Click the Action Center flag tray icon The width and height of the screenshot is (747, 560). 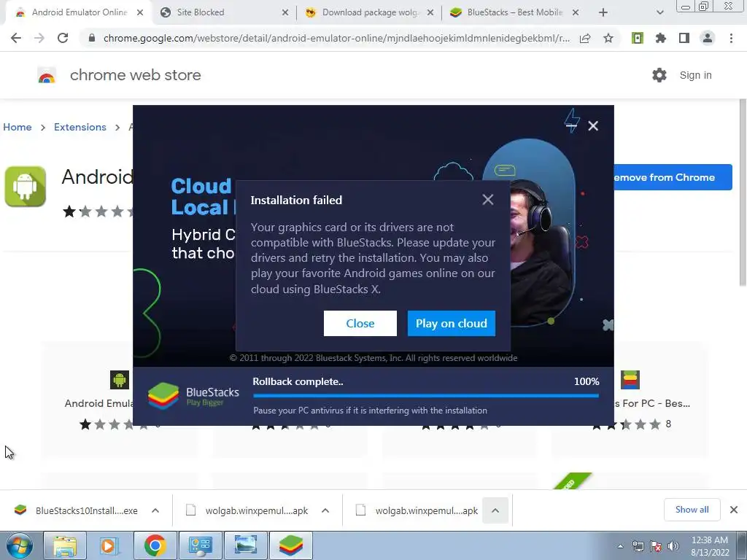click(656, 546)
